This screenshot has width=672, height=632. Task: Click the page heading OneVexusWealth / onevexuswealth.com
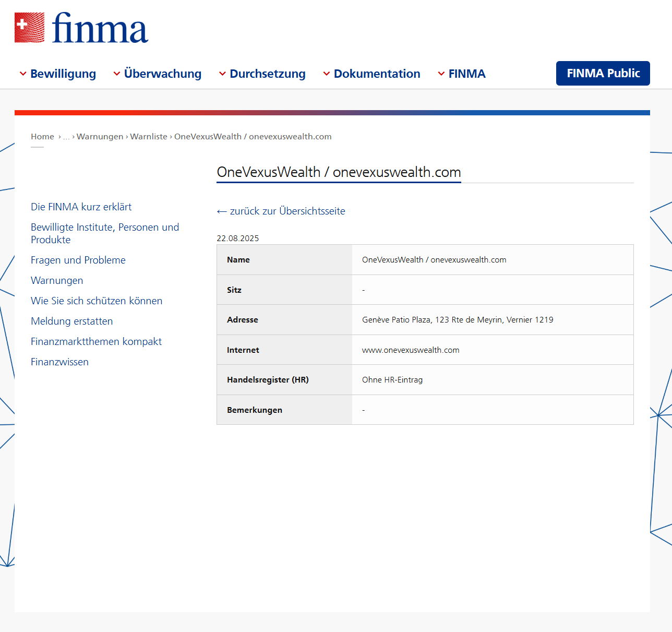[x=339, y=172]
